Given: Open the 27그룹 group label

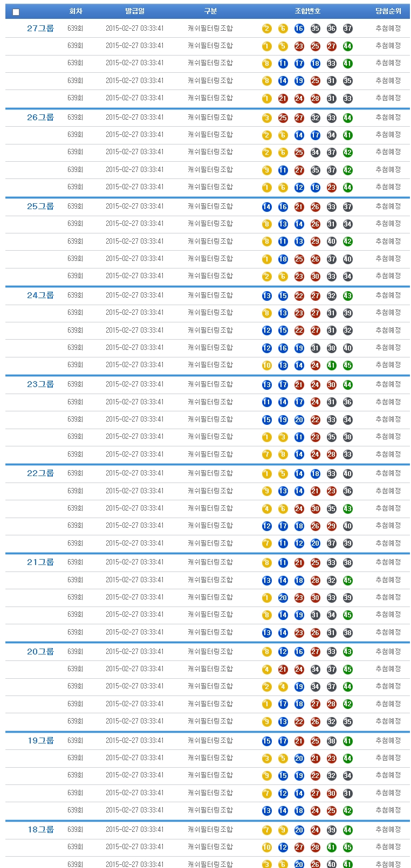Looking at the screenshot, I should pyautogui.click(x=40, y=29).
